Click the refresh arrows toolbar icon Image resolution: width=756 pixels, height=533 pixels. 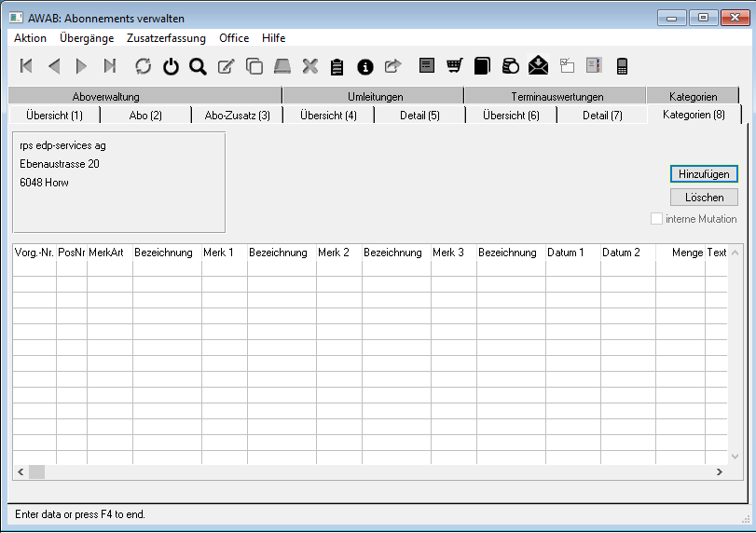143,65
